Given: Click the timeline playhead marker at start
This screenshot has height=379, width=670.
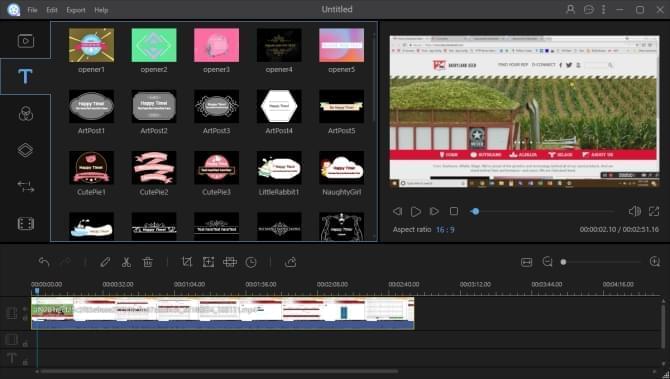Looking at the screenshot, I should click(37, 291).
